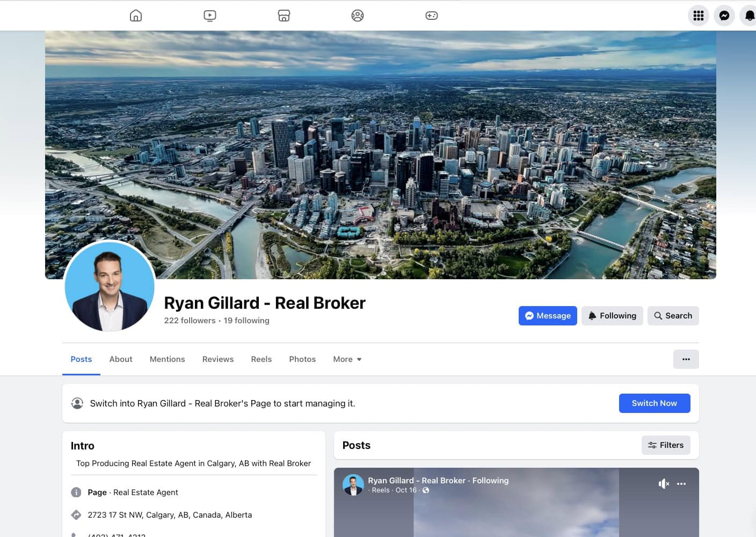Open the Notifications bell icon
756x537 pixels.
[749, 16]
